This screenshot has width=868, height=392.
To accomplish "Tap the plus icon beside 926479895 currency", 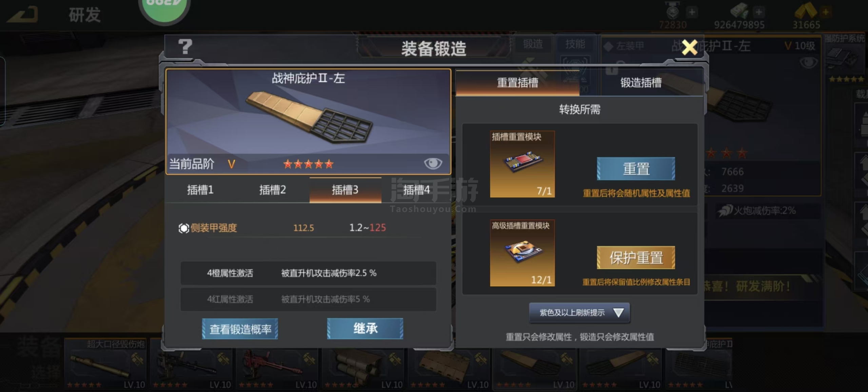I will tap(759, 12).
